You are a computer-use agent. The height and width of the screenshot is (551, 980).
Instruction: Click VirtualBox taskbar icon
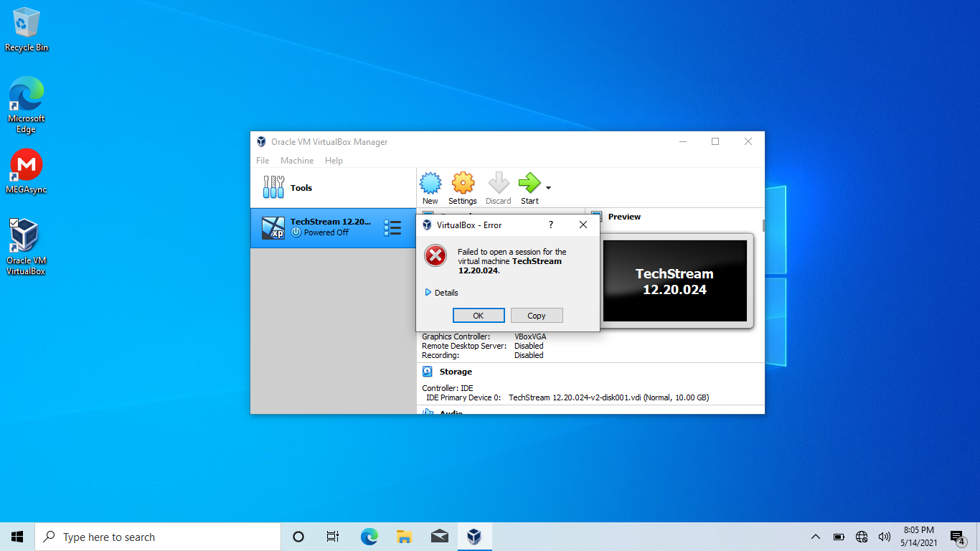click(473, 537)
